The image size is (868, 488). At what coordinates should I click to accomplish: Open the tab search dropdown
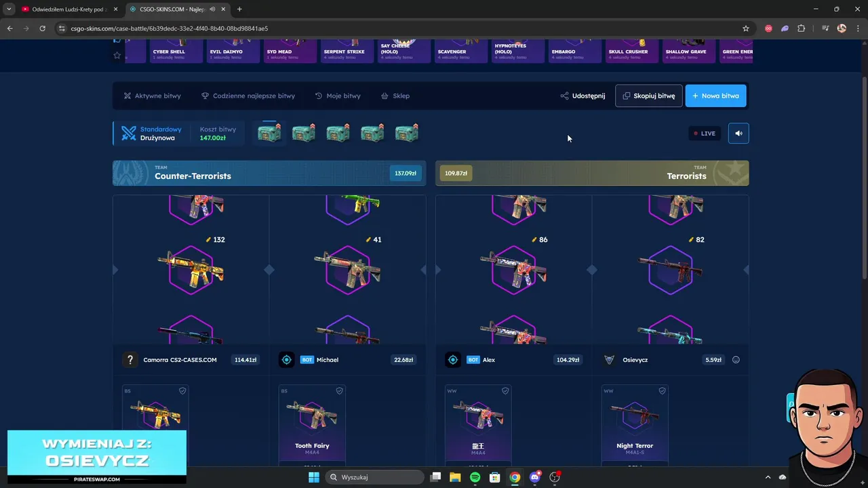tap(8, 9)
